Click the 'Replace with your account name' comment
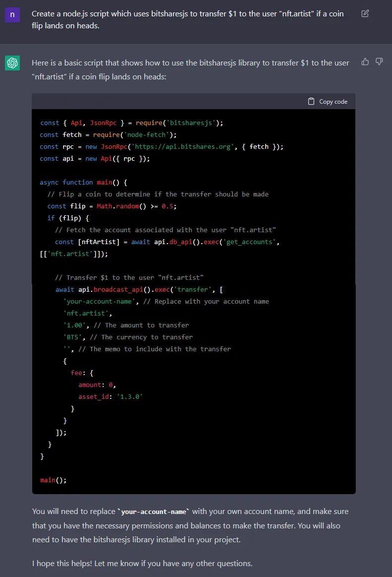Viewport: 392px width, 577px height. point(206,301)
